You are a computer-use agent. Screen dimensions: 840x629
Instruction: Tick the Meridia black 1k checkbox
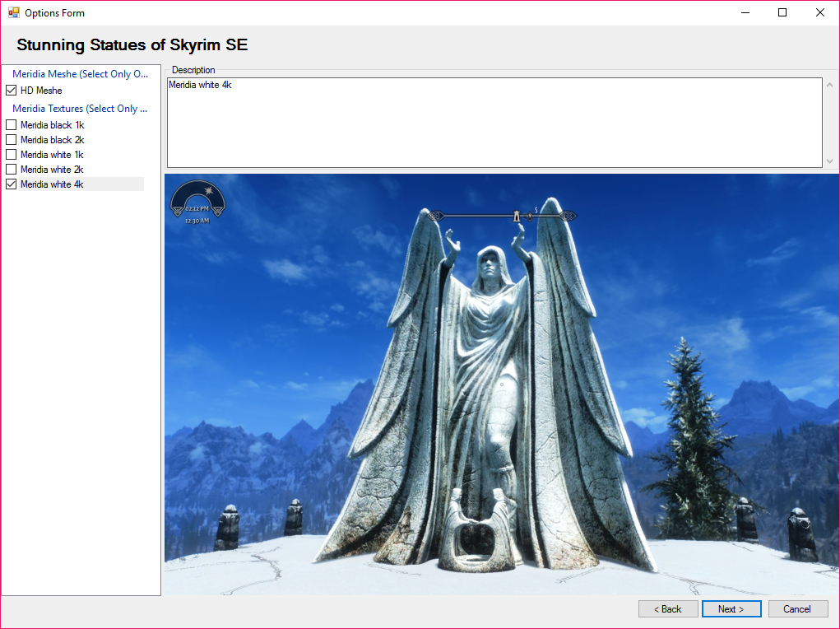[12, 125]
